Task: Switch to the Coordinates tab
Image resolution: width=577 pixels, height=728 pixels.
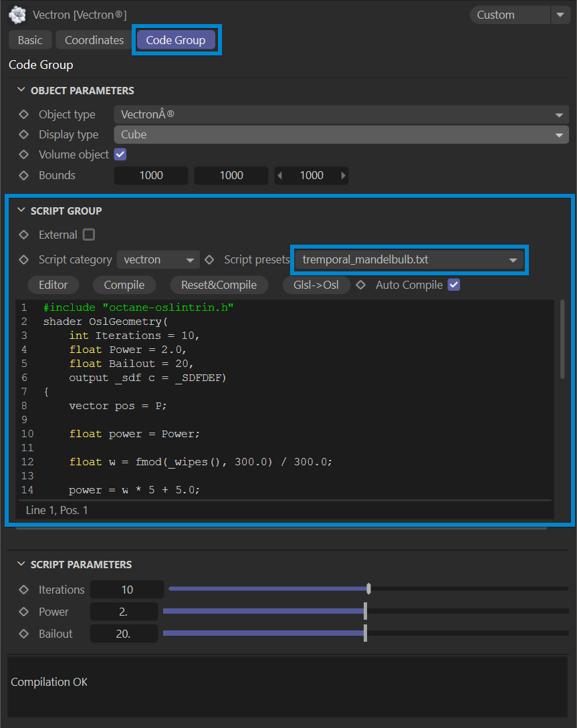Action: [94, 40]
